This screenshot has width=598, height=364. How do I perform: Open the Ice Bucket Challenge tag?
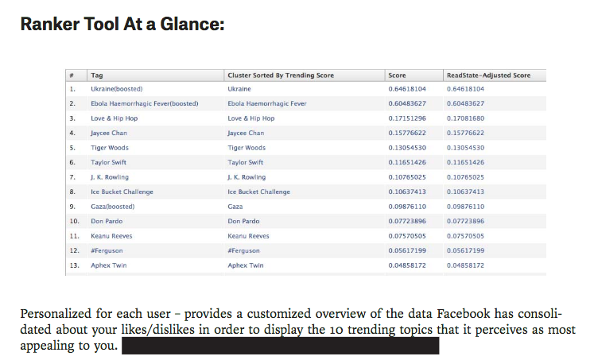(122, 192)
